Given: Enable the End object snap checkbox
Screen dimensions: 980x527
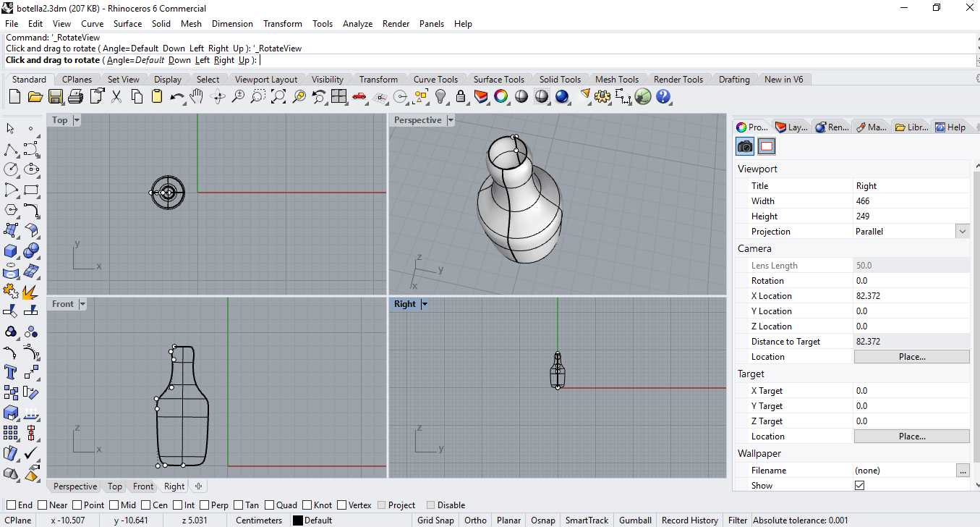Looking at the screenshot, I should click(x=10, y=505).
